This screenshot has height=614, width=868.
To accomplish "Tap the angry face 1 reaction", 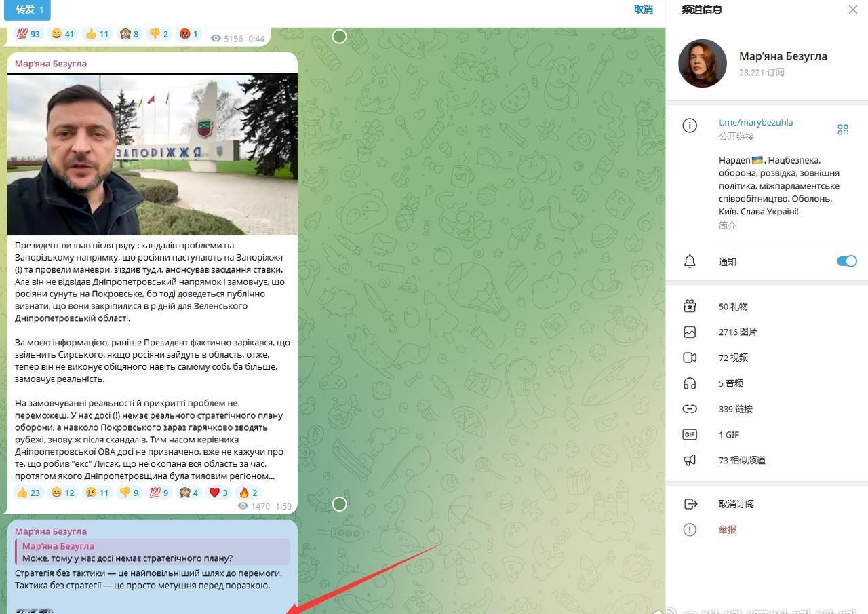I will 189,34.
